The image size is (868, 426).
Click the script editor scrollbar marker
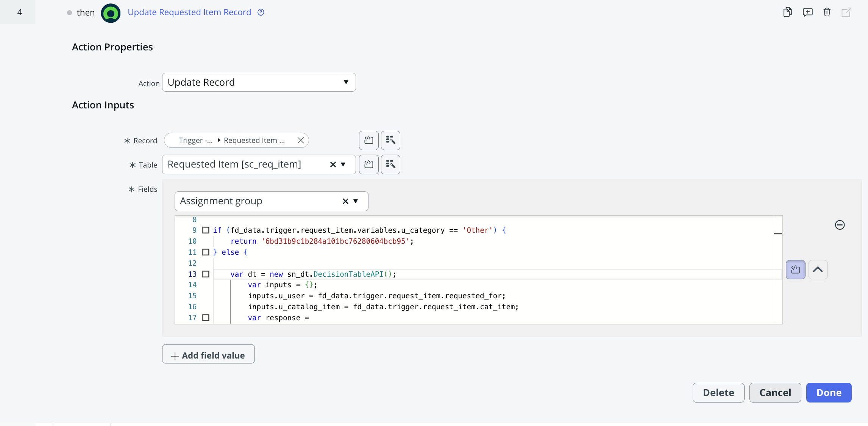click(778, 233)
